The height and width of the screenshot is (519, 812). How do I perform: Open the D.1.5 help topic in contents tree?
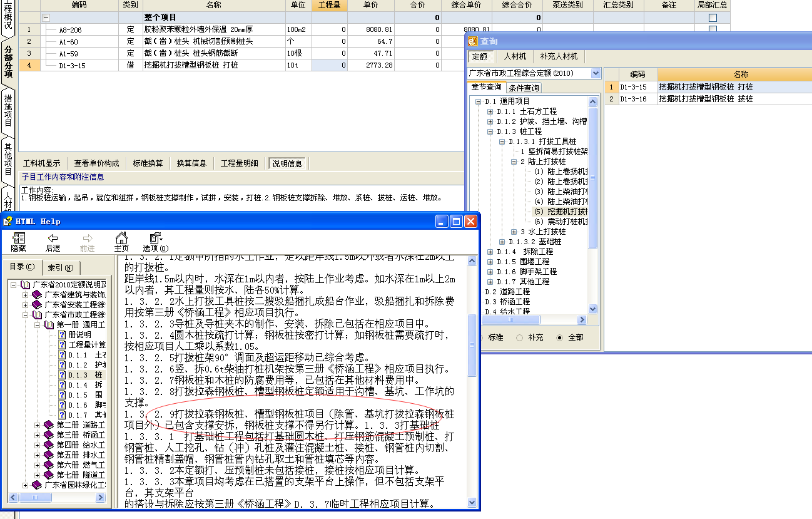(81, 394)
